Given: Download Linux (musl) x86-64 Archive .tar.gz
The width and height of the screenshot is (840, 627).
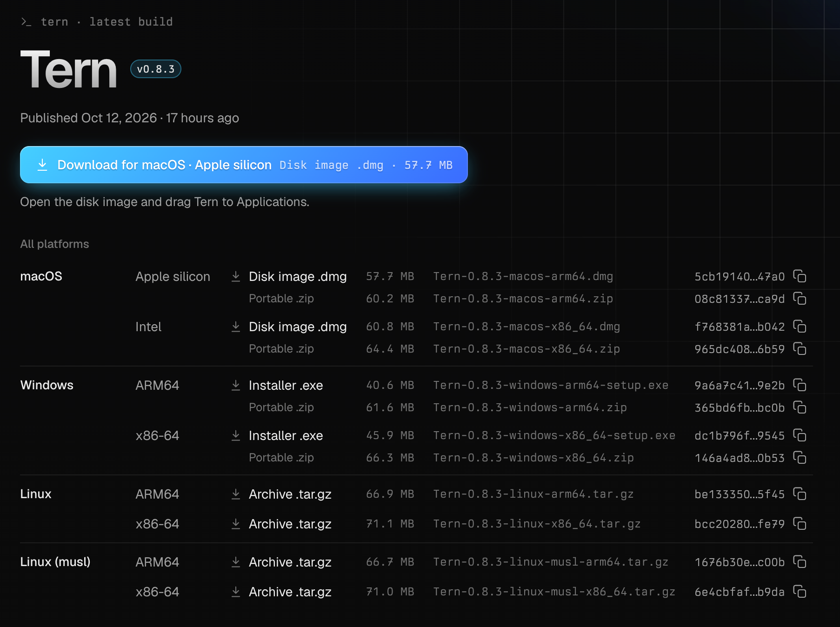Looking at the screenshot, I should (x=281, y=592).
